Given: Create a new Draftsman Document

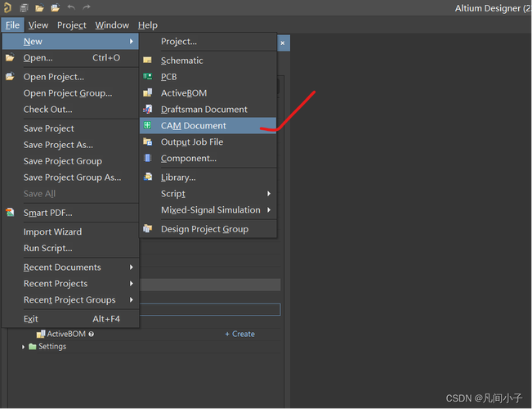Looking at the screenshot, I should [x=208, y=109].
